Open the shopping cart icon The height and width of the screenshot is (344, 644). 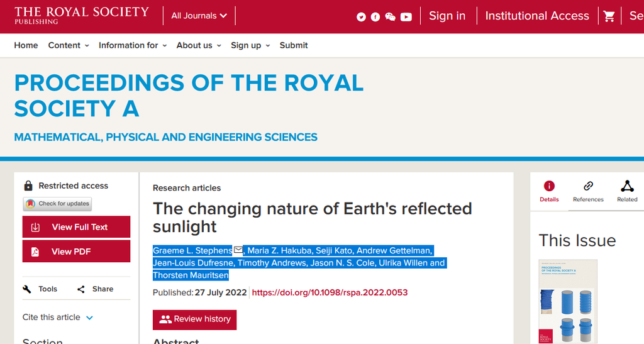[x=609, y=16]
